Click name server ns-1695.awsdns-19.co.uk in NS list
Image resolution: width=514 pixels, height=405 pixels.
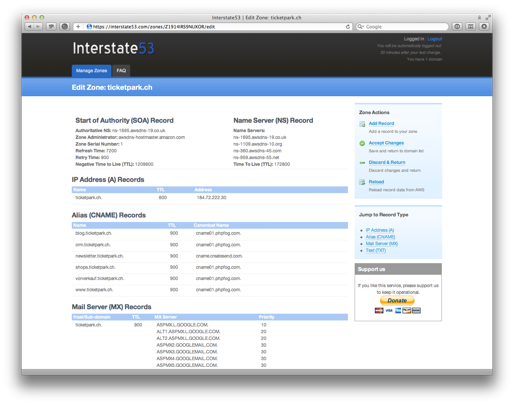(260, 137)
